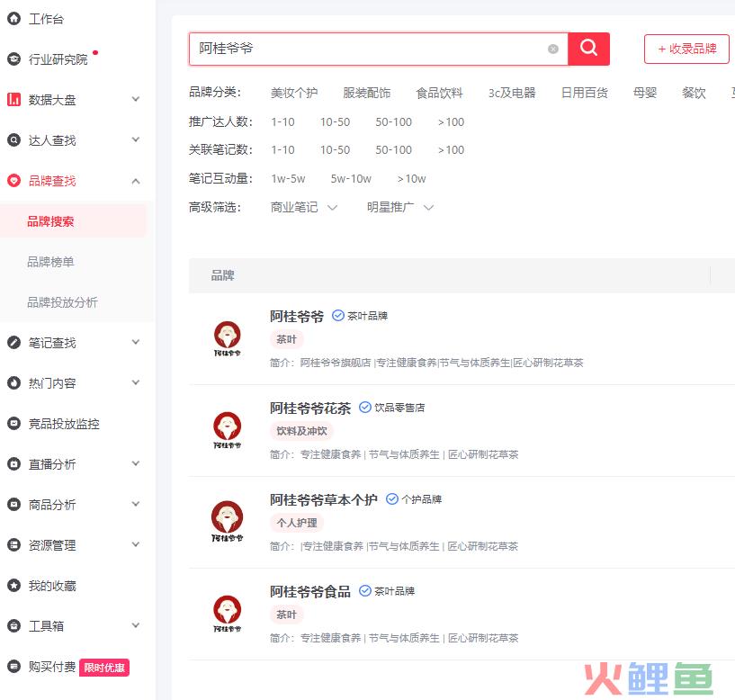Open the 阿桂爷爷草本个护 brand name link
The width and height of the screenshot is (735, 700).
pyautogui.click(x=324, y=499)
